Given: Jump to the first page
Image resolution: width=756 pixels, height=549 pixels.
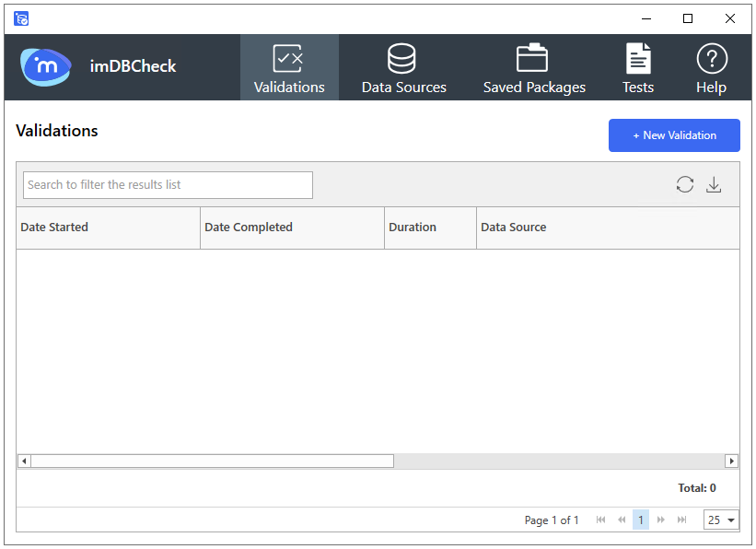Looking at the screenshot, I should coord(601,520).
